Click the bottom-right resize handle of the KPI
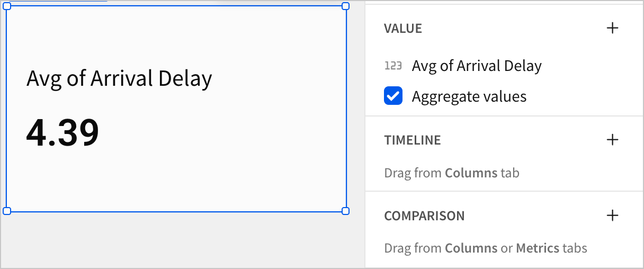 click(346, 211)
